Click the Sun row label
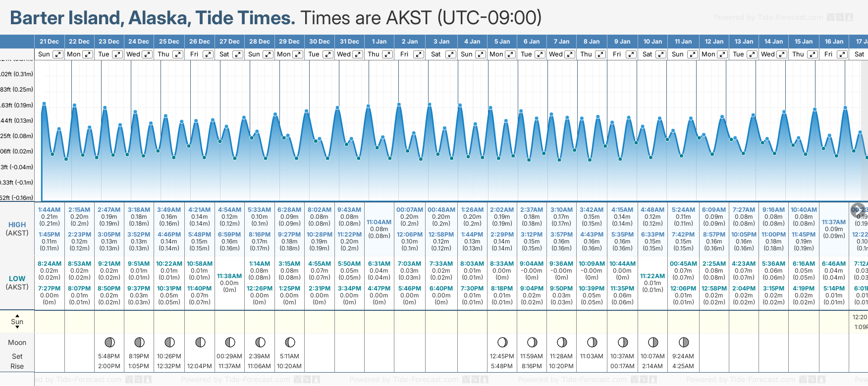This screenshot has height=386, width=868. (x=17, y=322)
